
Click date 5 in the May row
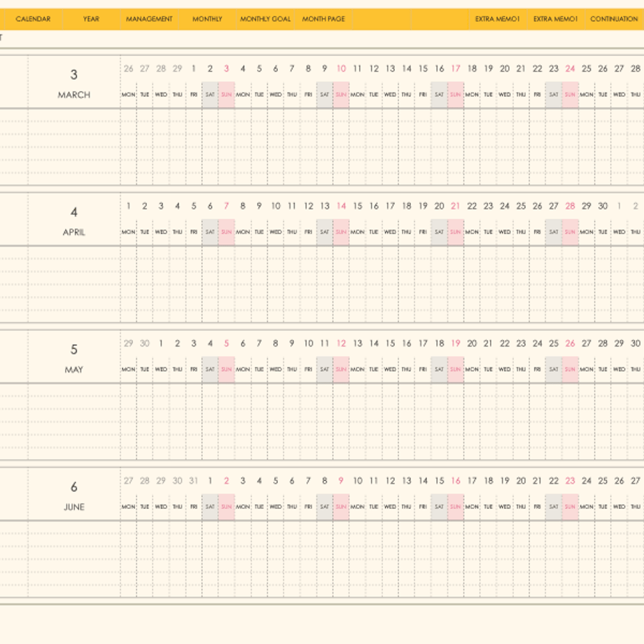point(226,344)
